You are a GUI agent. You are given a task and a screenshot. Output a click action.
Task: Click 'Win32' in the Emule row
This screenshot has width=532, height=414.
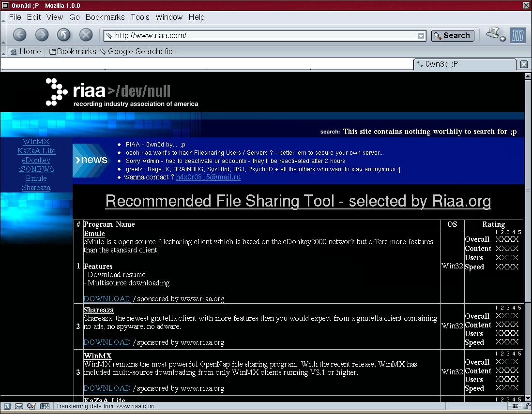coord(452,266)
